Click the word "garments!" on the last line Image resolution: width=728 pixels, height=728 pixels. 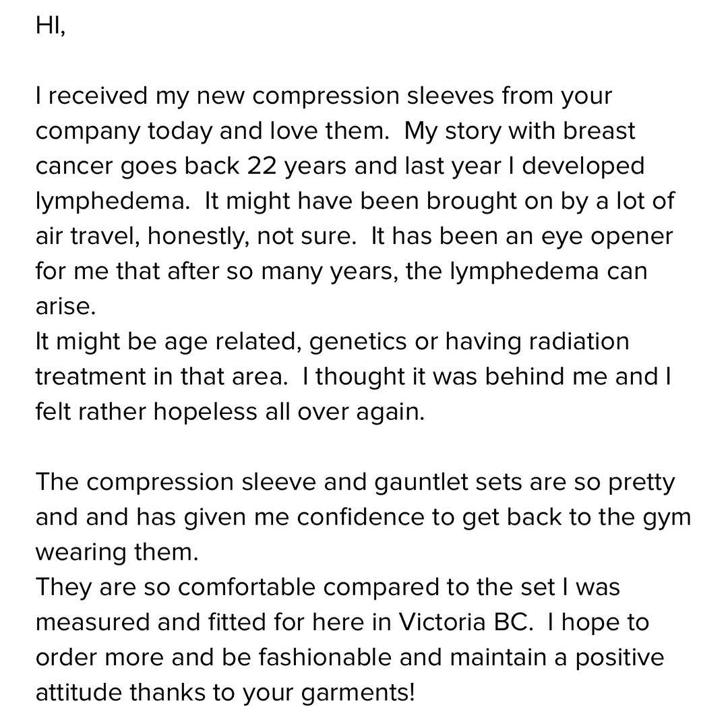(358, 693)
